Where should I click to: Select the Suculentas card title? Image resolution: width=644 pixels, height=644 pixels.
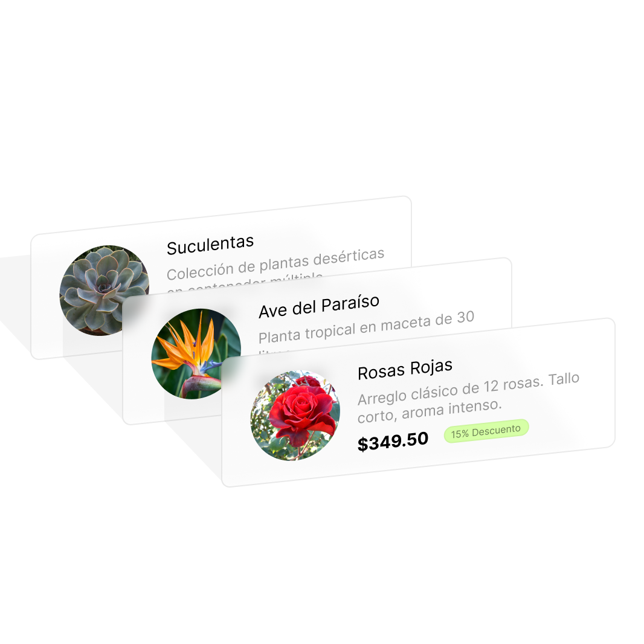click(x=210, y=245)
